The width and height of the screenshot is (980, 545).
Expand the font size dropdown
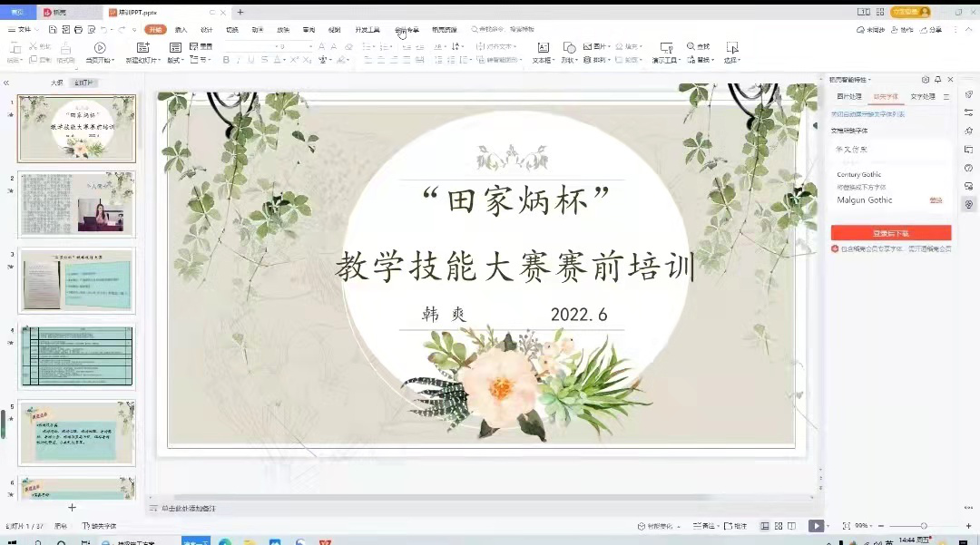[310, 46]
